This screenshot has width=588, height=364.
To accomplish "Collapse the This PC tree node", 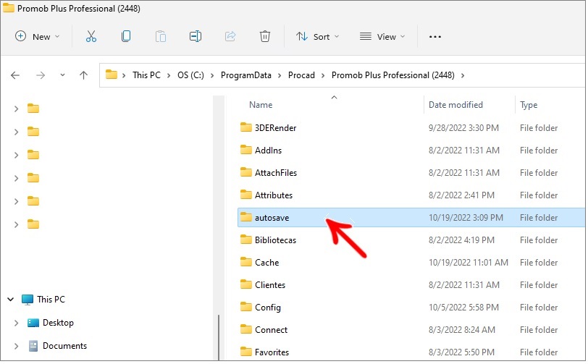I will [x=10, y=300].
